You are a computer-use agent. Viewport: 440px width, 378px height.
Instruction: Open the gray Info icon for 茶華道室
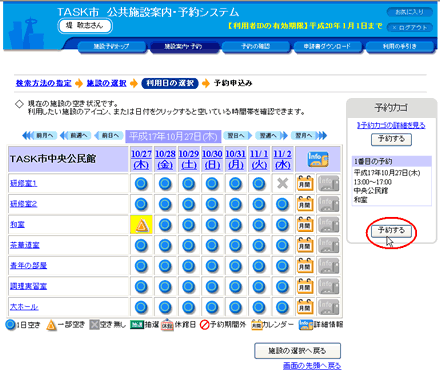pyautogui.click(x=328, y=245)
